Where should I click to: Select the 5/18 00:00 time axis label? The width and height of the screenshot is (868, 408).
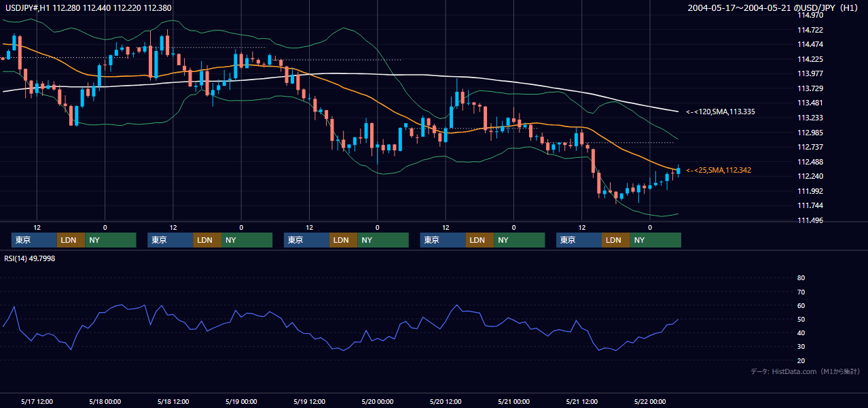[105, 401]
